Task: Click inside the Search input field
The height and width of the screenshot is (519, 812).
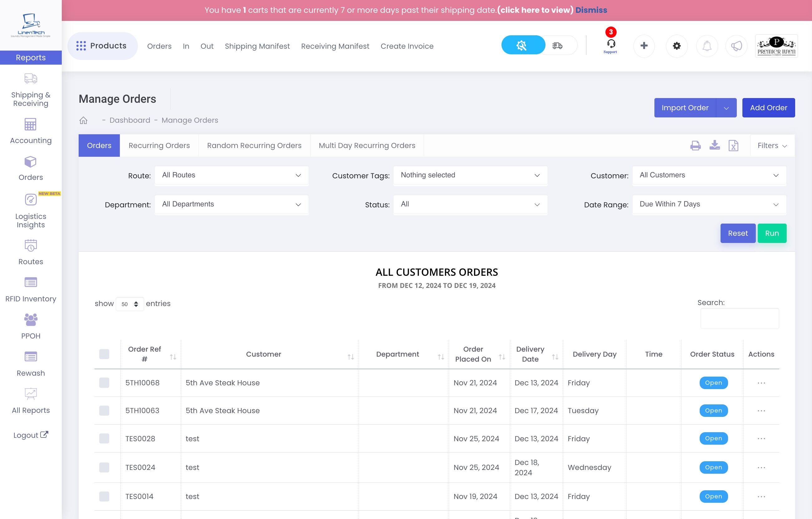Action: 740,318
